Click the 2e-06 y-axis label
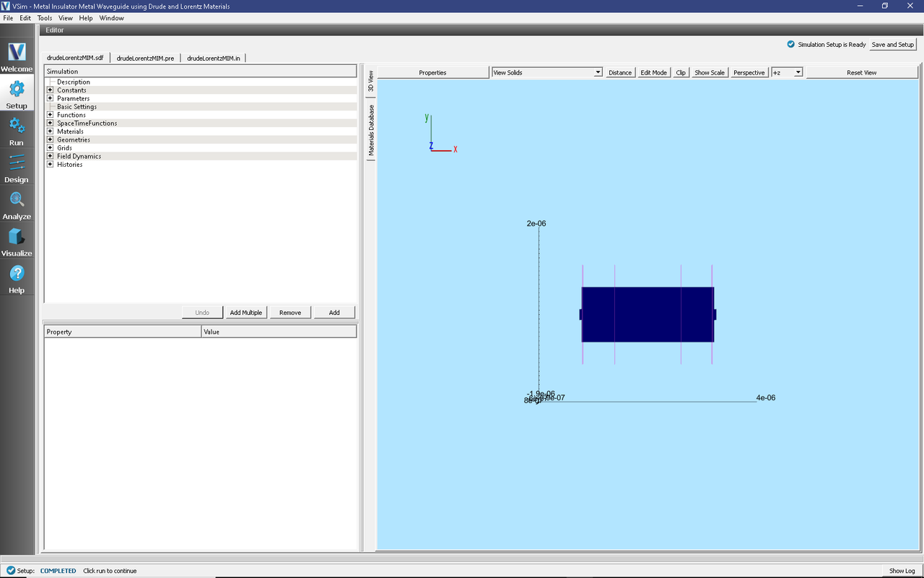924x578 pixels. point(536,223)
